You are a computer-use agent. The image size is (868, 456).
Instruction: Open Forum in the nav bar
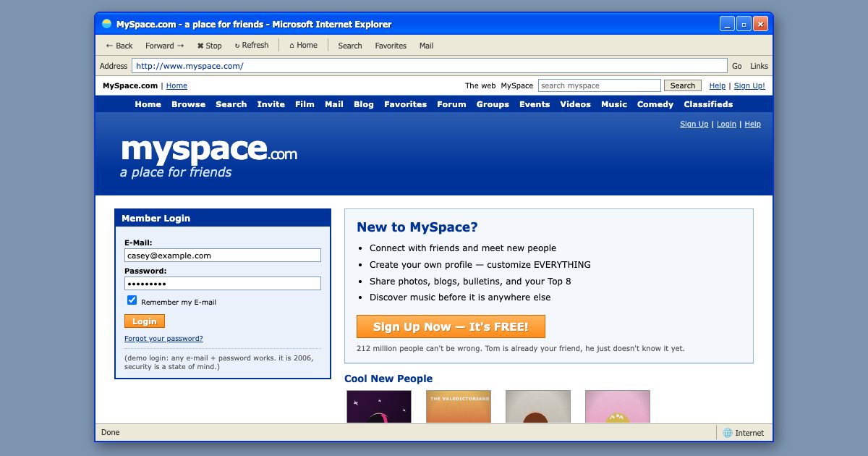pyautogui.click(x=451, y=104)
